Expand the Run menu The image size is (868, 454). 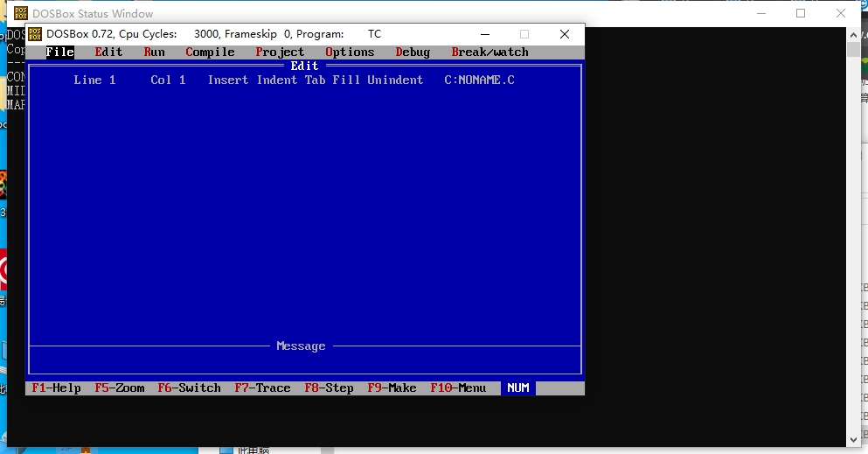[x=154, y=52]
